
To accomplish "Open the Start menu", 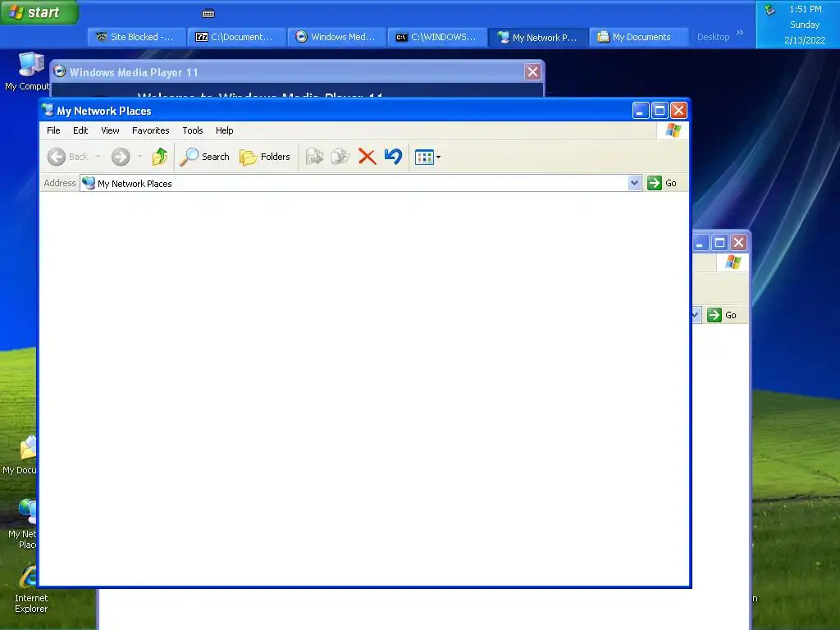I will point(39,12).
